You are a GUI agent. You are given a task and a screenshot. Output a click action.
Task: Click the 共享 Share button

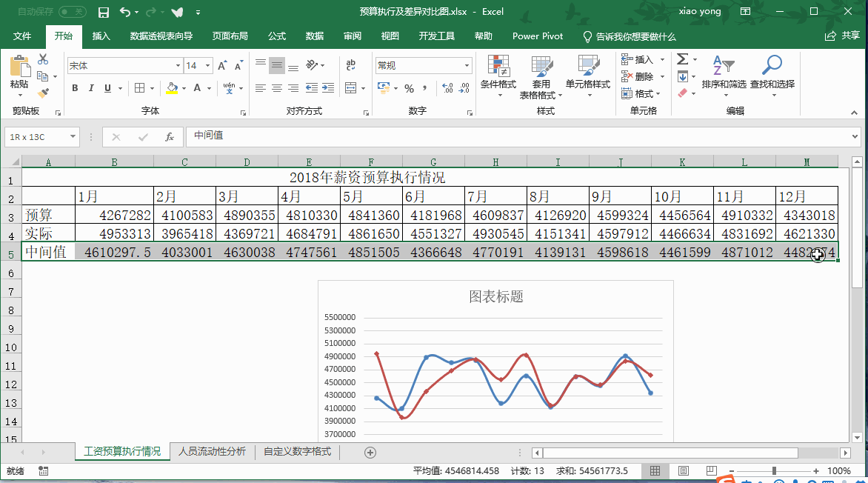842,36
